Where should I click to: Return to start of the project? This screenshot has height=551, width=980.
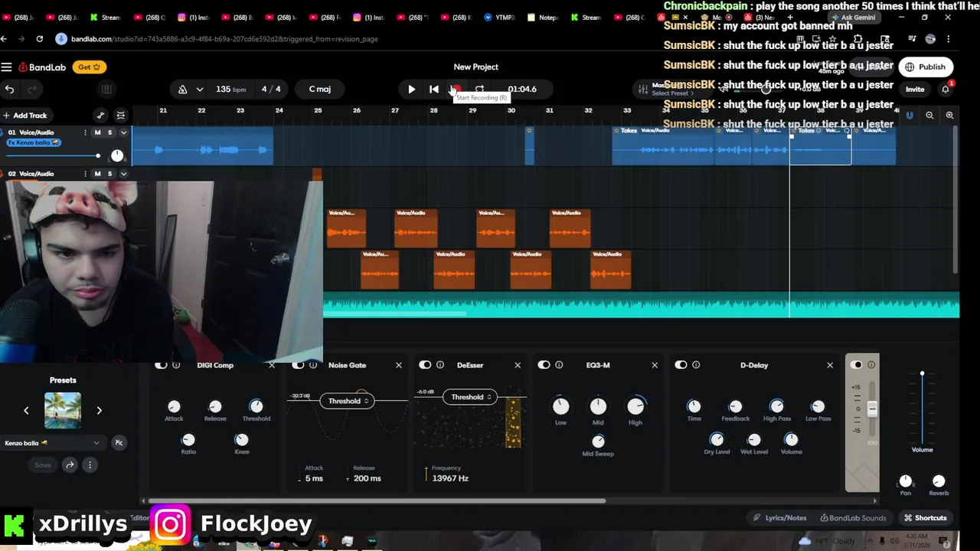click(x=433, y=90)
